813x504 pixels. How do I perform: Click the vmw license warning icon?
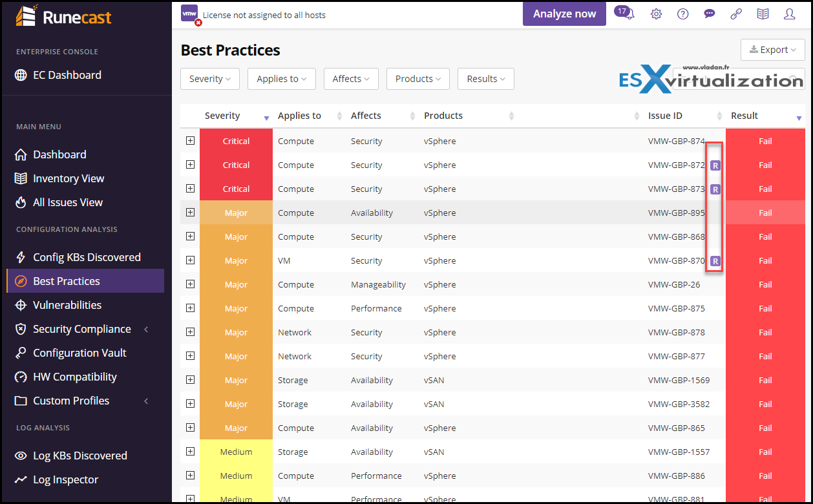click(191, 15)
